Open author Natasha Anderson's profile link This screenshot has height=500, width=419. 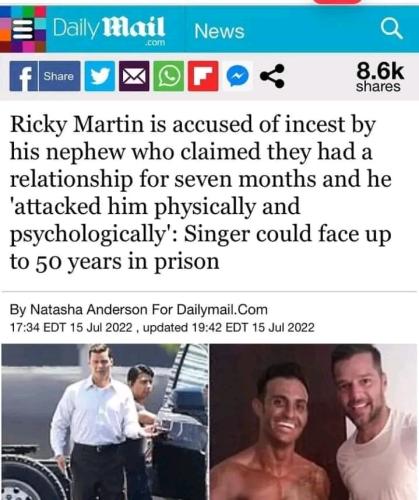[89, 310]
